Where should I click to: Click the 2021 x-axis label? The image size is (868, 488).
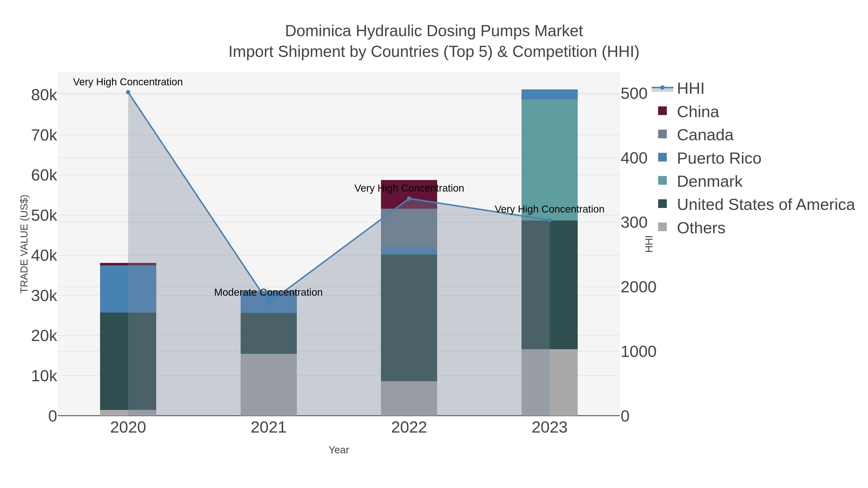pos(269,428)
